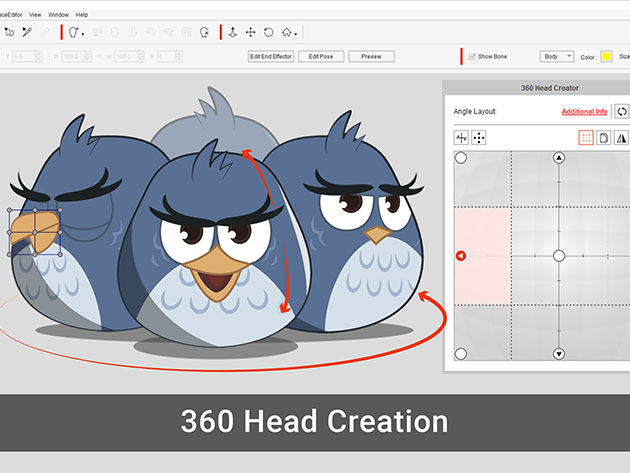Click the home reset icon
This screenshot has width=630, height=473.
pyautogui.click(x=286, y=32)
